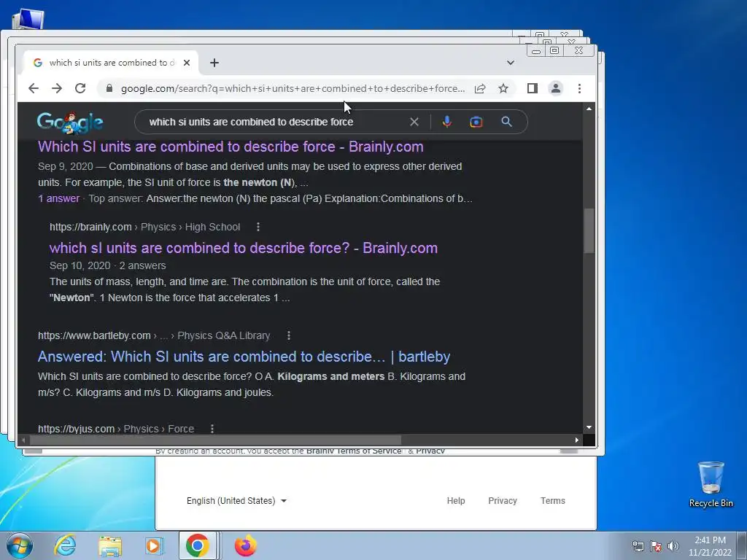Click the horizontal scrollbar thumb

215,440
